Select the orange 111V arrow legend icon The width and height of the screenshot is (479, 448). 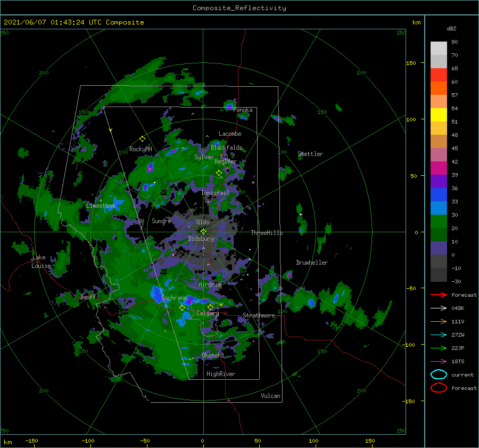pyautogui.click(x=439, y=321)
